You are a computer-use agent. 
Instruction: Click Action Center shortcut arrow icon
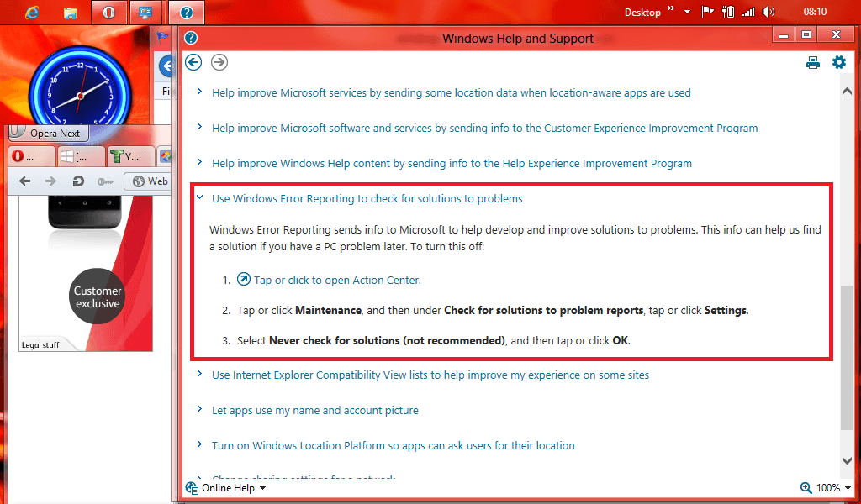point(243,279)
